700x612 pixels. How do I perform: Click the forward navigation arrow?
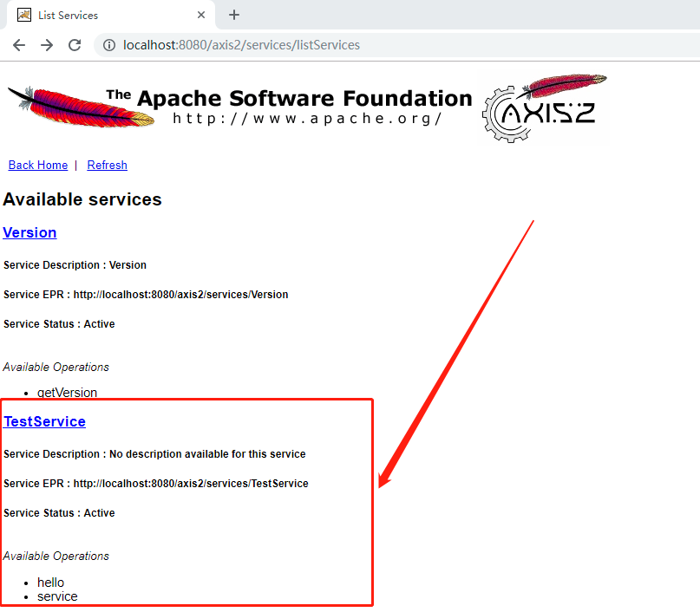pos(47,45)
